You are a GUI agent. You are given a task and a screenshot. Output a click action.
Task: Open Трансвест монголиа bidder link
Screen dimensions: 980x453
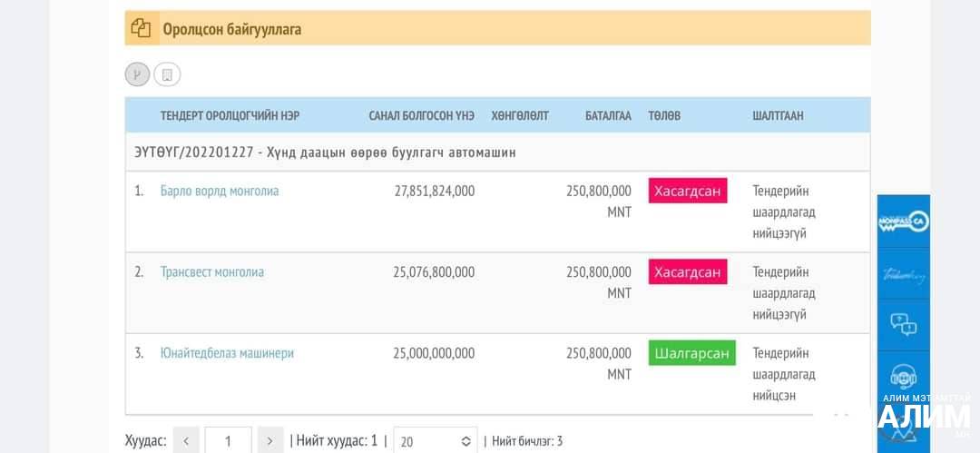(211, 272)
